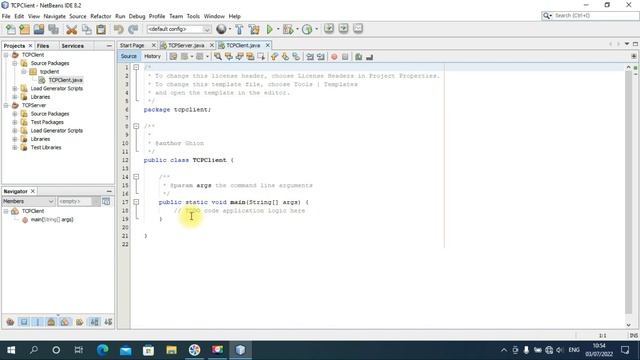Toggle Sort by Source in Navigator
Image resolution: width=640 pixels, height=360 pixels.
pos(108,322)
